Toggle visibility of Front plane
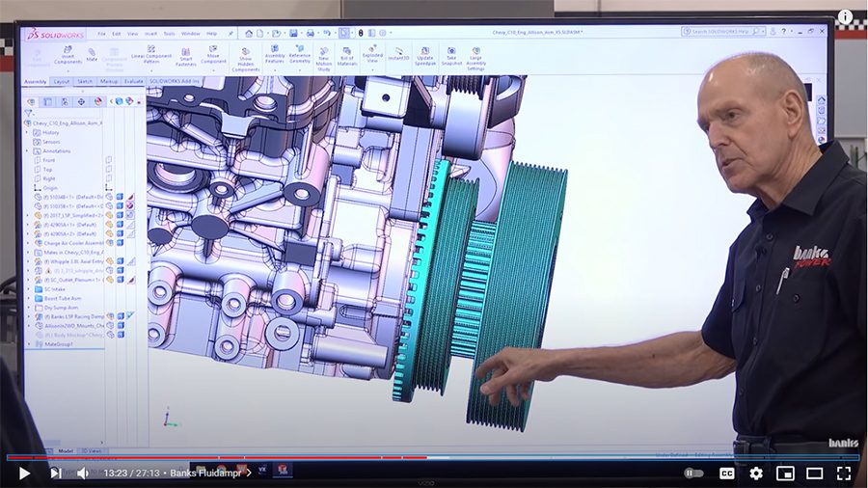868x488 pixels. [x=109, y=160]
